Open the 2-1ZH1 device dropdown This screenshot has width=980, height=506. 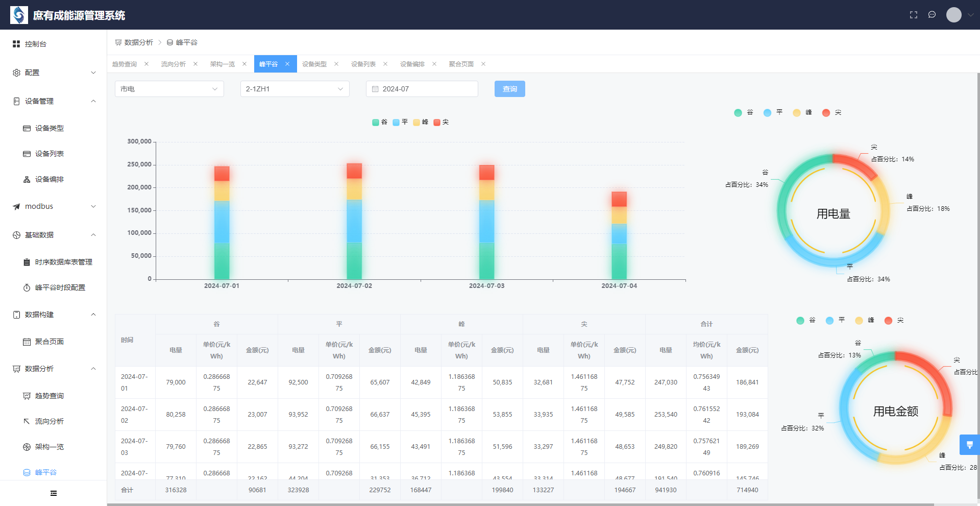(x=295, y=89)
